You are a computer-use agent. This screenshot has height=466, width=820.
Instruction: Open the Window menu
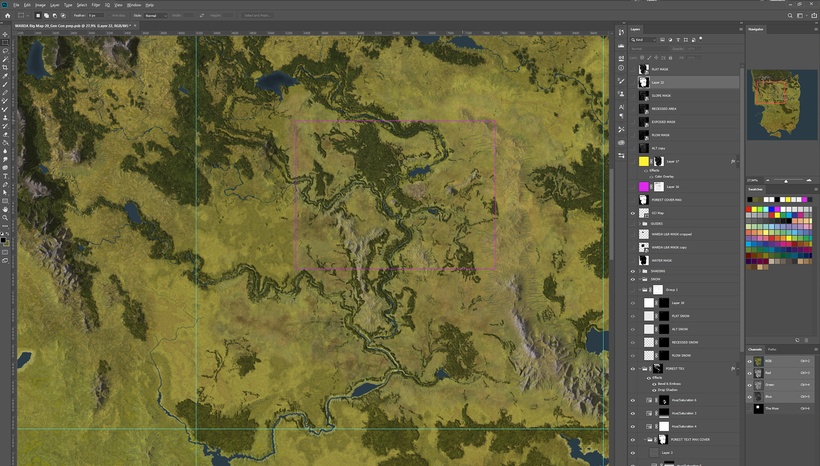click(x=134, y=5)
